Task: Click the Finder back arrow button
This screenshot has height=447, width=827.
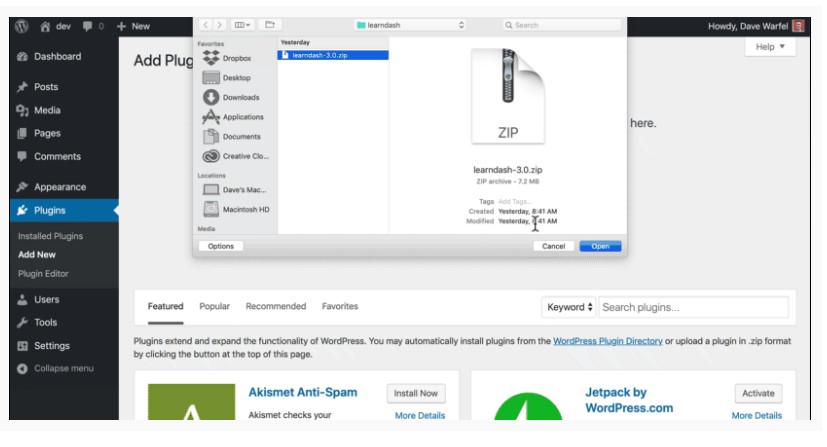Action: [x=206, y=25]
